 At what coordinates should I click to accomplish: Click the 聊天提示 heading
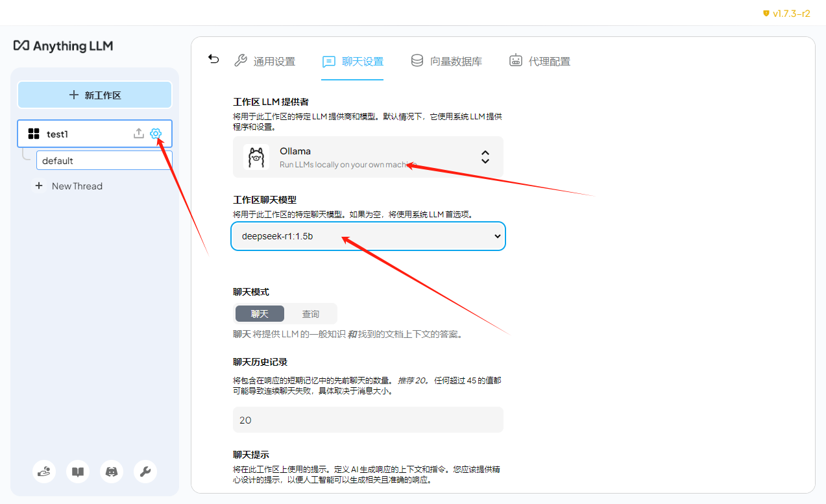click(251, 455)
